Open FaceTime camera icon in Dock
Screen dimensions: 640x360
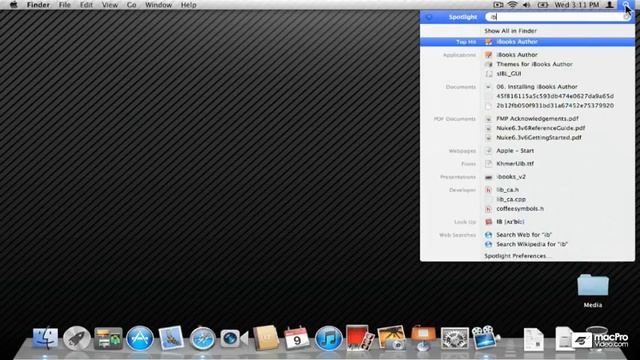point(233,338)
